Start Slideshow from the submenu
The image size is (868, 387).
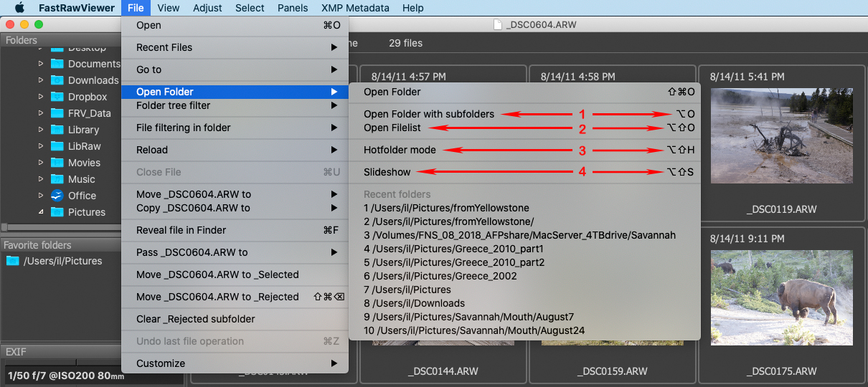coord(387,172)
